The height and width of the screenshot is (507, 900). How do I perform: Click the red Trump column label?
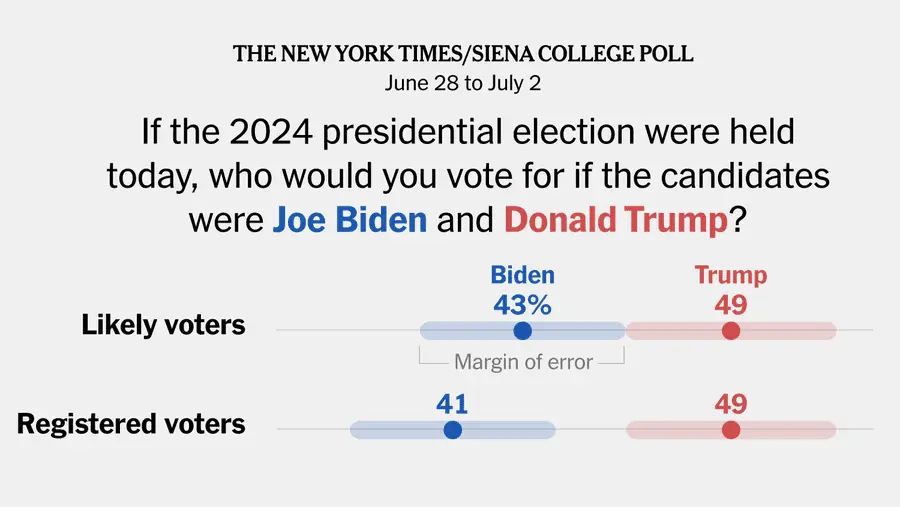pos(731,275)
